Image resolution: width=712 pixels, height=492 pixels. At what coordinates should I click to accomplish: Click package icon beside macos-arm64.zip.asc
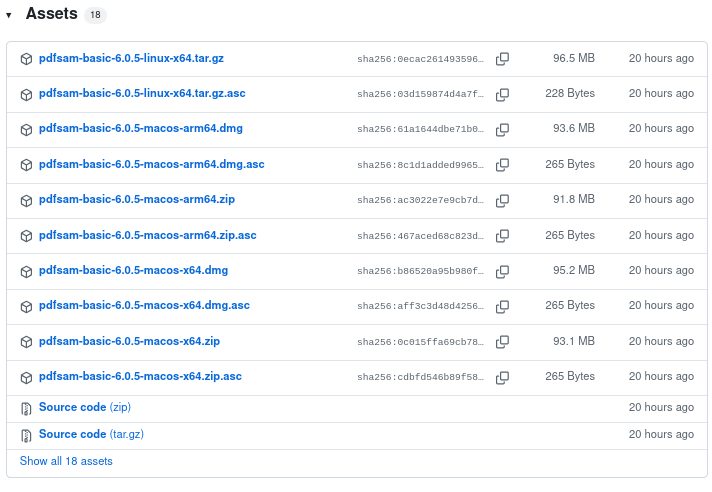tap(26, 236)
